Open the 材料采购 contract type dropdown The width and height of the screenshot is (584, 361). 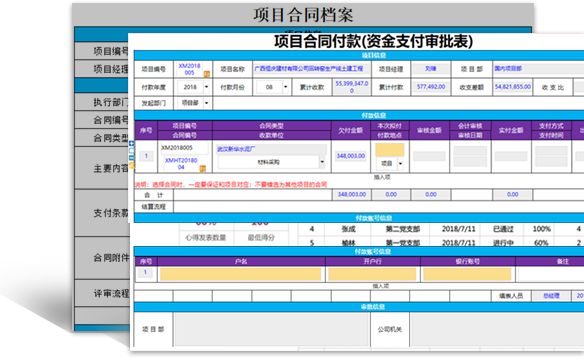[322, 162]
